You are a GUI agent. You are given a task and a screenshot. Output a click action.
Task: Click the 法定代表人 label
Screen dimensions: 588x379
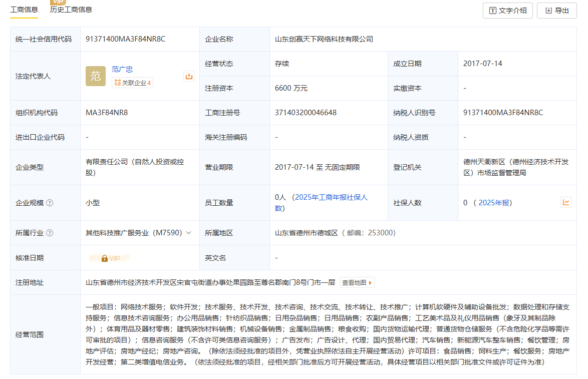pyautogui.click(x=33, y=76)
